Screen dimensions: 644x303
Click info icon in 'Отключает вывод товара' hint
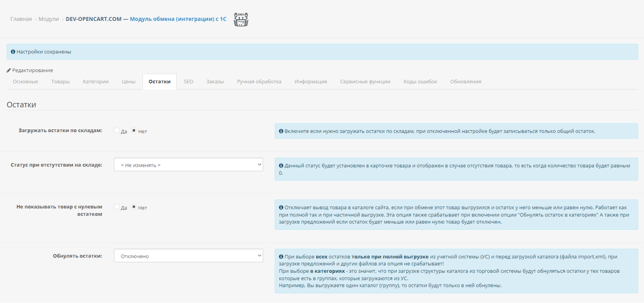281,208
